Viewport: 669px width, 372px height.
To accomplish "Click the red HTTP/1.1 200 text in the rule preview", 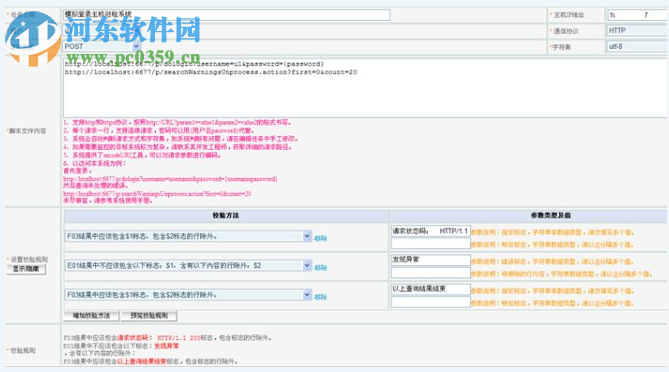I will click(179, 338).
